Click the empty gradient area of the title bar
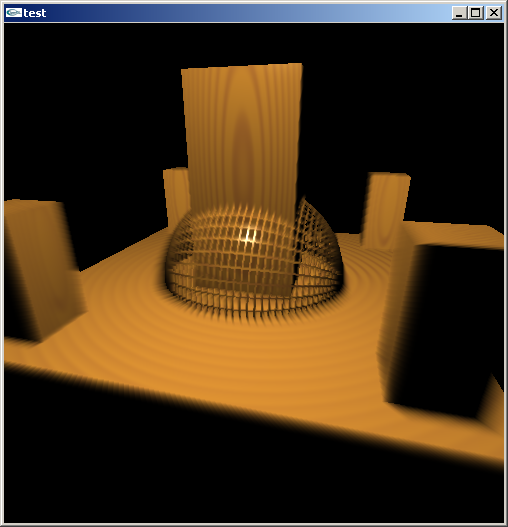Screen dimensions: 508x527 pyautogui.click(x=249, y=13)
